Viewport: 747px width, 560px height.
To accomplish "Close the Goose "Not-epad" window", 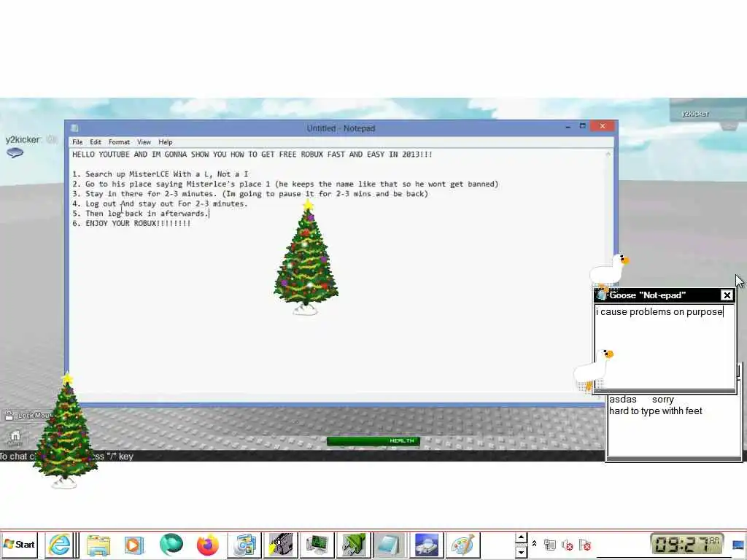I will (x=727, y=295).
